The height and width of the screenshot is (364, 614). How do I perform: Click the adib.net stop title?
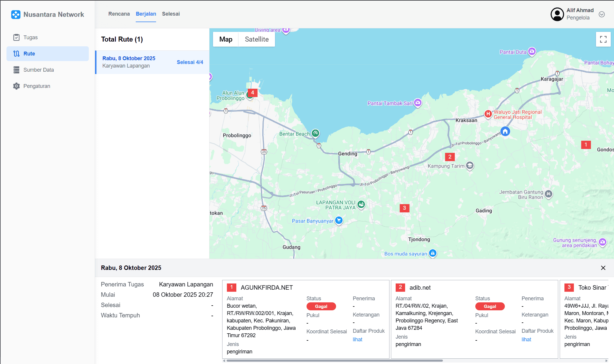click(420, 288)
